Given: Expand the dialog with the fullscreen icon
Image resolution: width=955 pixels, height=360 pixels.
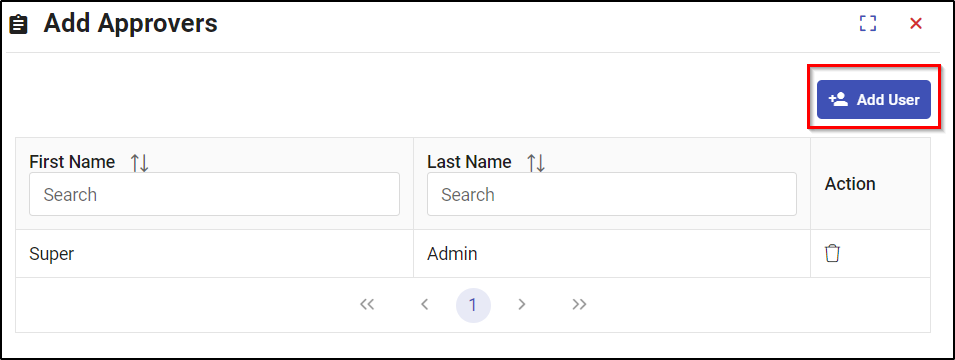Looking at the screenshot, I should [867, 23].
